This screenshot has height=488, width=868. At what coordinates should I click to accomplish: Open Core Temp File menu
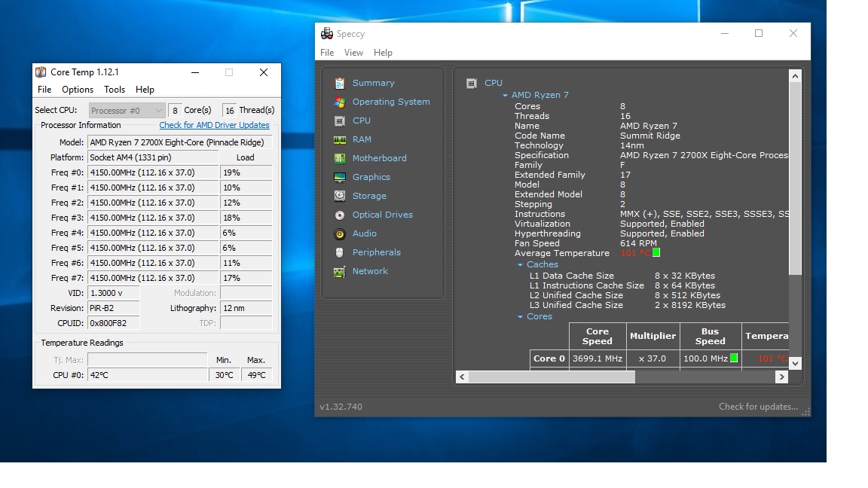[x=44, y=90]
